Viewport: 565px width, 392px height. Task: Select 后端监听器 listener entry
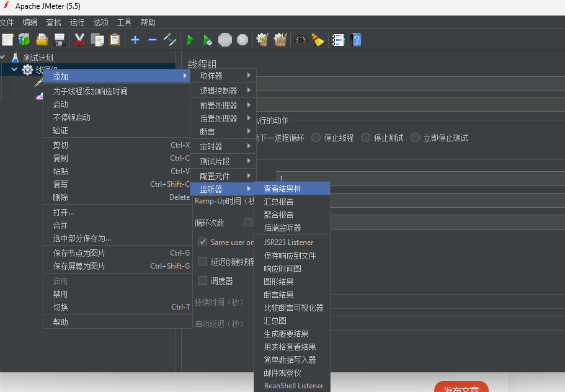pyautogui.click(x=292, y=228)
